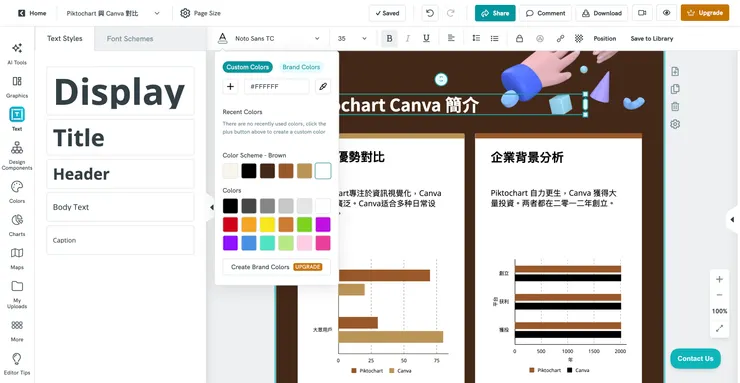This screenshot has height=383, width=740.
Task: Select the Text Styles tab
Action: point(65,39)
